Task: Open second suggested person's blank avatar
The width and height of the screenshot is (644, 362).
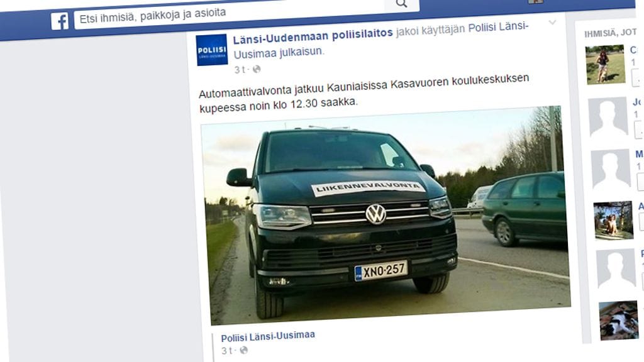Action: 608,116
